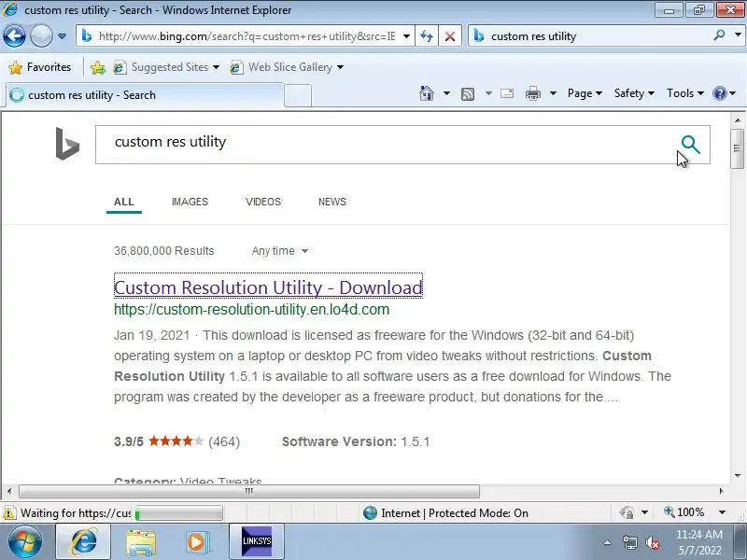The image size is (747, 560).
Task: Open Web Slice Gallery dropdown
Action: click(x=287, y=67)
